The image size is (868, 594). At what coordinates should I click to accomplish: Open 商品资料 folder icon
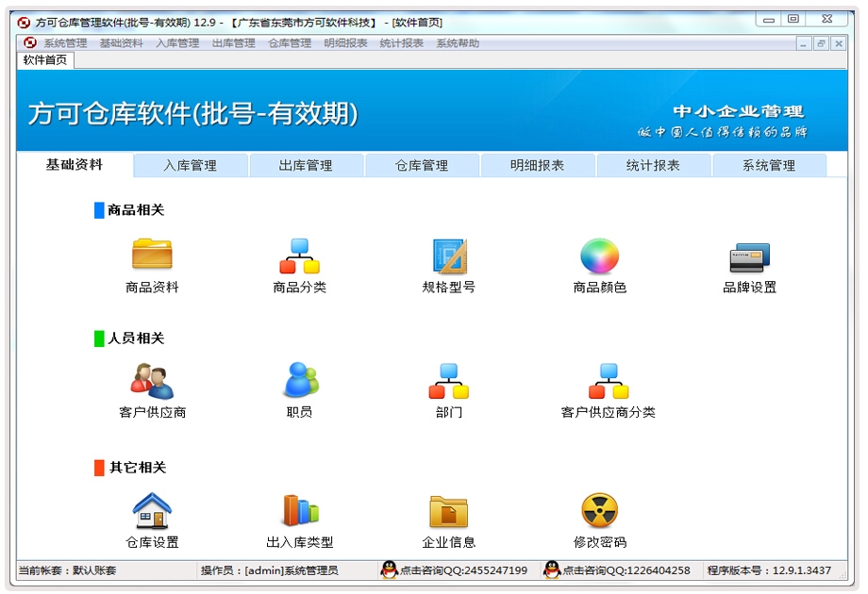click(152, 255)
